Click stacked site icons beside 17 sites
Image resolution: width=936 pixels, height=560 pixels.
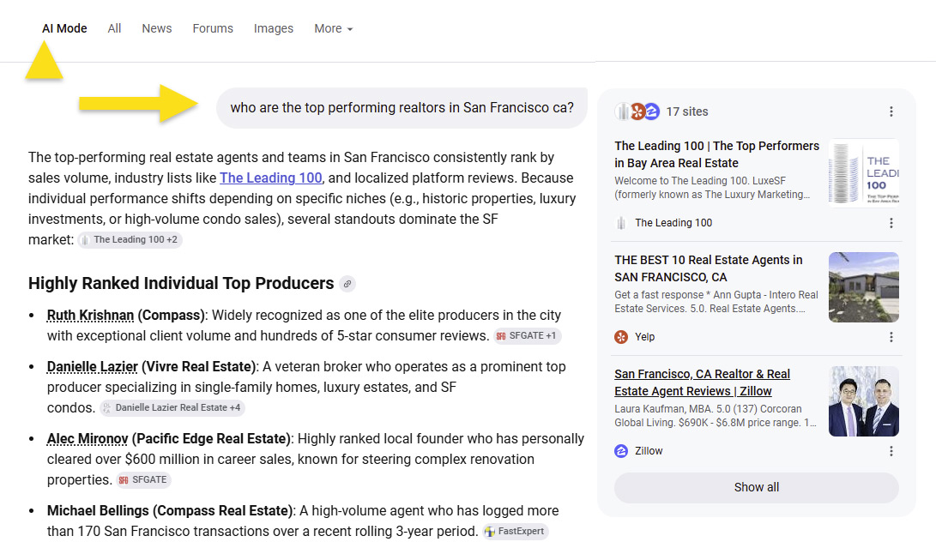pyautogui.click(x=637, y=111)
